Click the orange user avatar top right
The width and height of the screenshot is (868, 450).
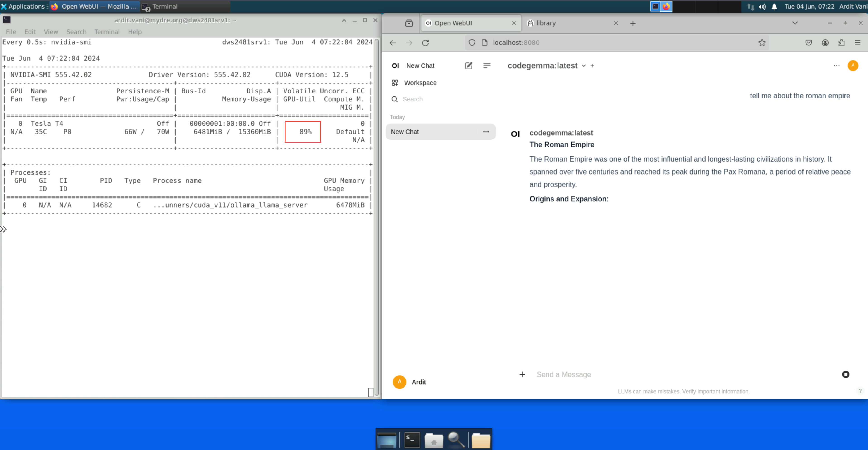point(853,65)
